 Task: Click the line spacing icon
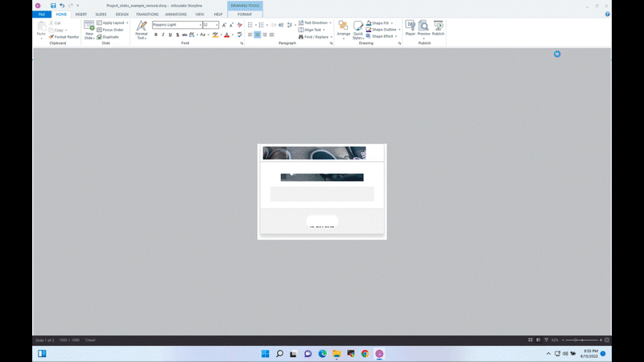290,25
